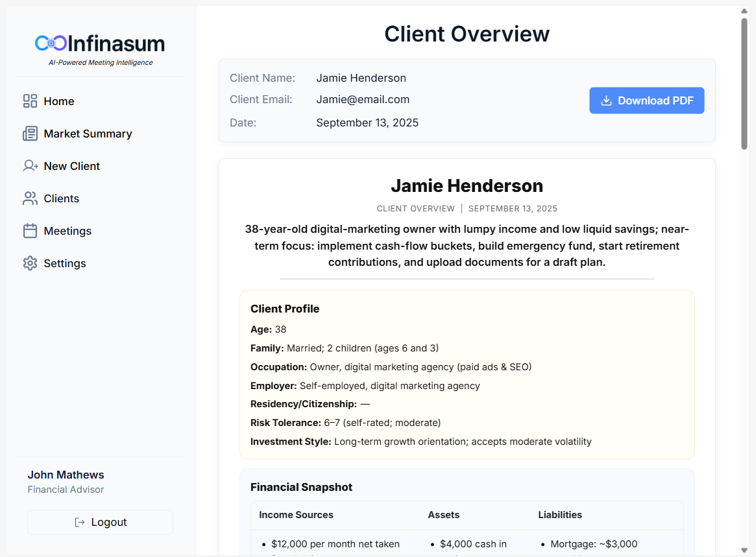Click the Residency/Citizenship line
Viewport: 756px width, 557px height.
tap(310, 404)
